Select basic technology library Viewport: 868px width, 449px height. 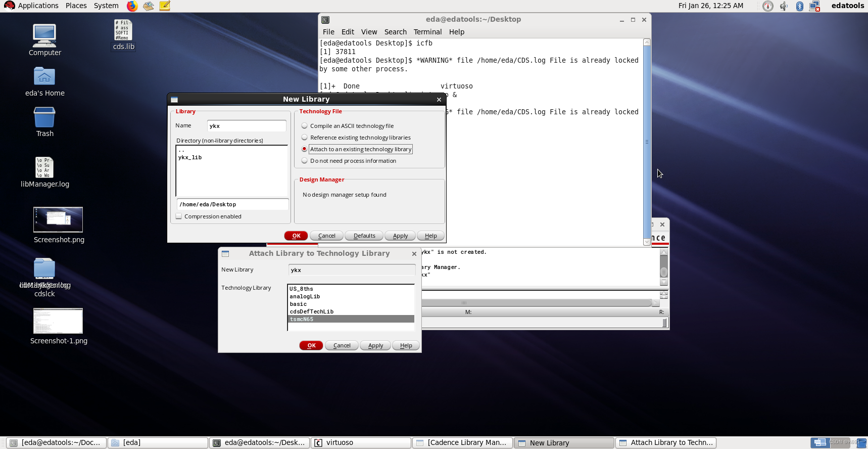351,304
